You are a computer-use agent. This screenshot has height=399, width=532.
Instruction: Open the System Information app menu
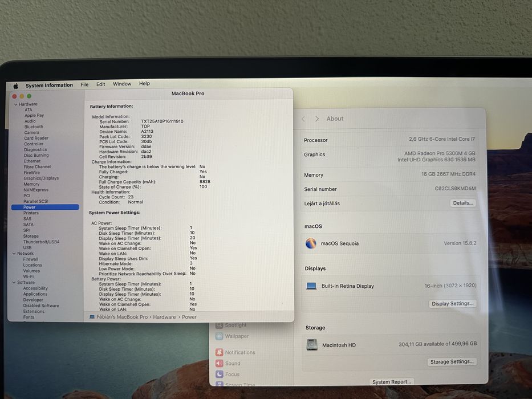tap(49, 85)
